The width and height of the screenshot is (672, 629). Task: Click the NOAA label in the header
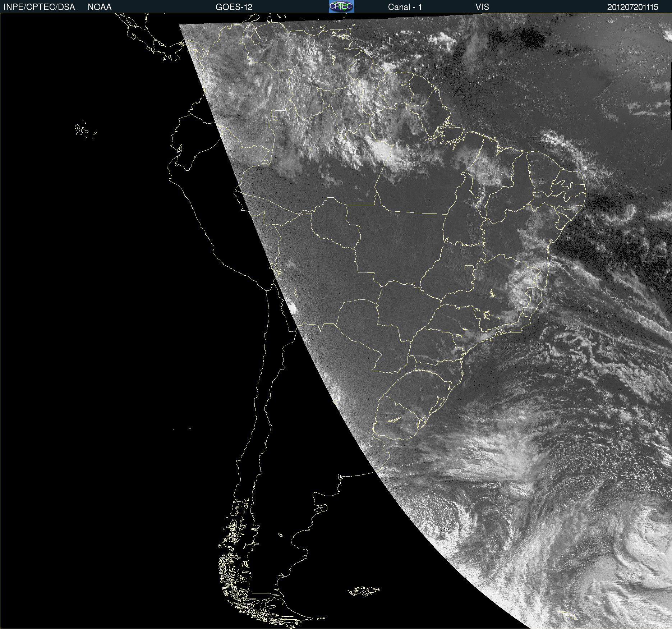(100, 7)
